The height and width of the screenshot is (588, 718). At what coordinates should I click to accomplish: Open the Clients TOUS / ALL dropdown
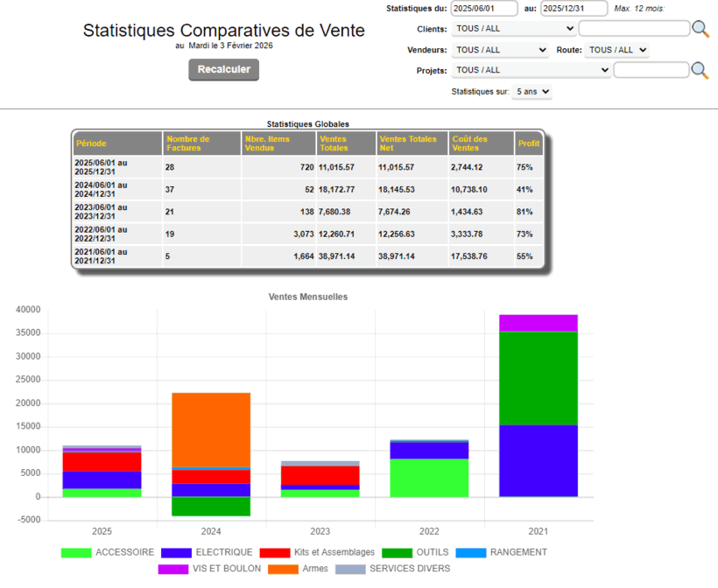[x=514, y=29]
